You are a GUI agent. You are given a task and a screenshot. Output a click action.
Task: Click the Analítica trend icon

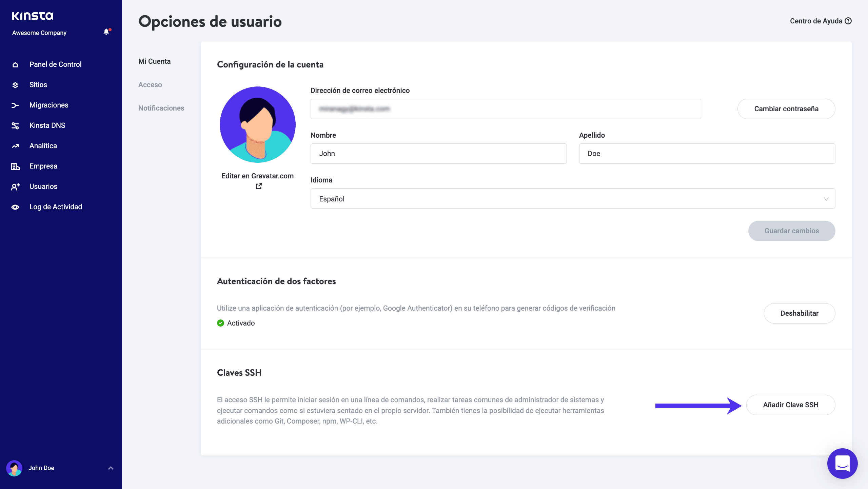point(15,146)
